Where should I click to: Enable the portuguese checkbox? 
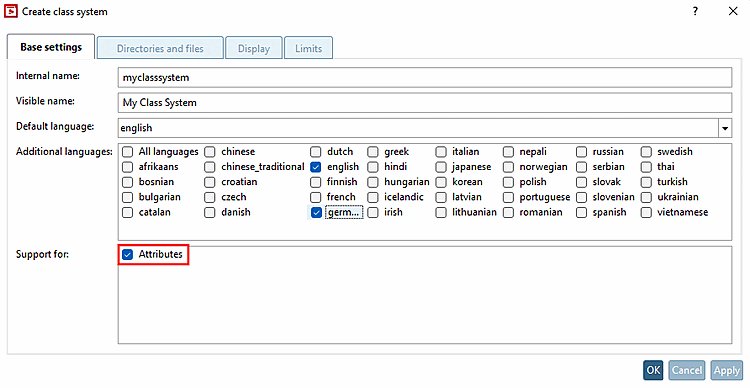508,197
